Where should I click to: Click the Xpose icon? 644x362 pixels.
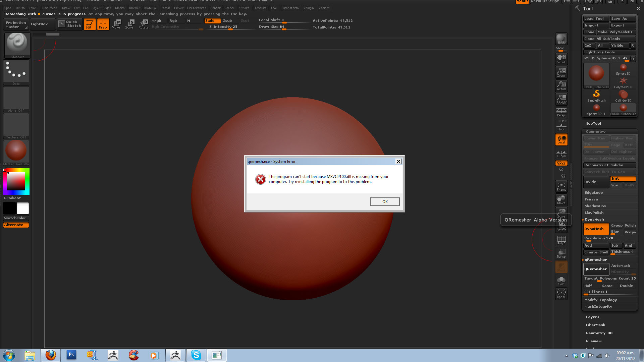coord(561,294)
